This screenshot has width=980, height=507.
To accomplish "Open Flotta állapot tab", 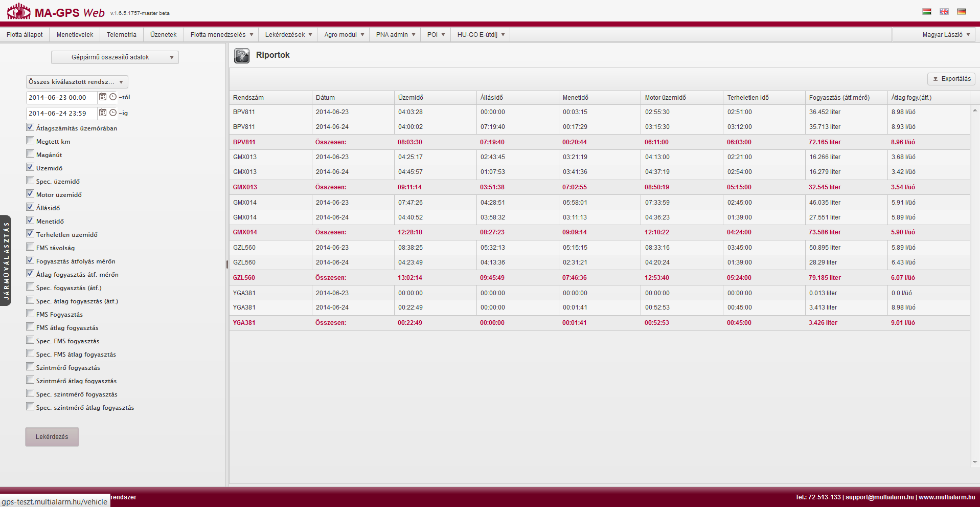I will click(x=25, y=35).
